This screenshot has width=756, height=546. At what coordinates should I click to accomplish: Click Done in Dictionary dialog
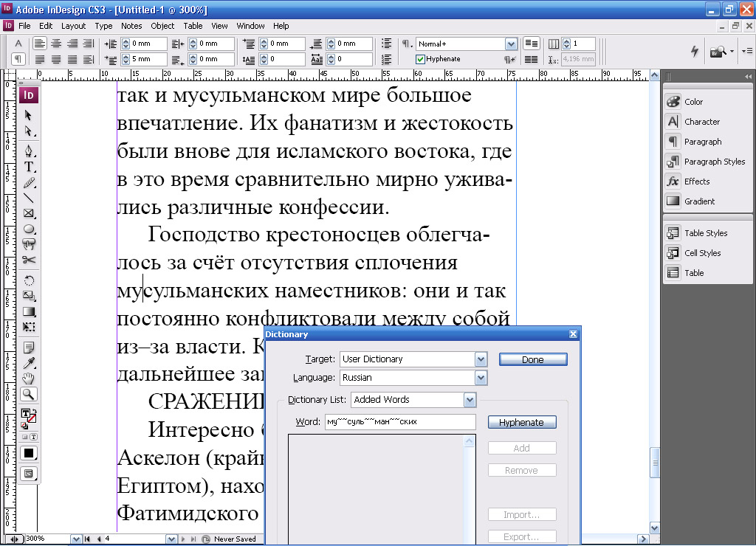pyautogui.click(x=533, y=359)
